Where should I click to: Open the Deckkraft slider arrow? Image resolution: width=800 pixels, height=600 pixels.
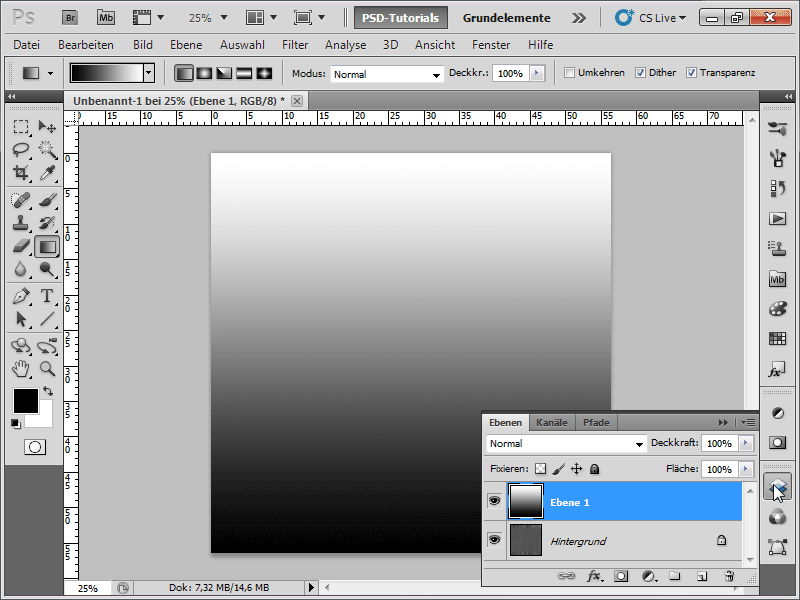pos(746,443)
